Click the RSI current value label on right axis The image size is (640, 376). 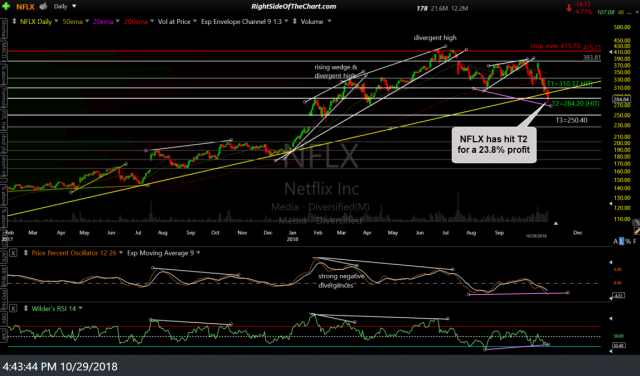pyautogui.click(x=619, y=345)
